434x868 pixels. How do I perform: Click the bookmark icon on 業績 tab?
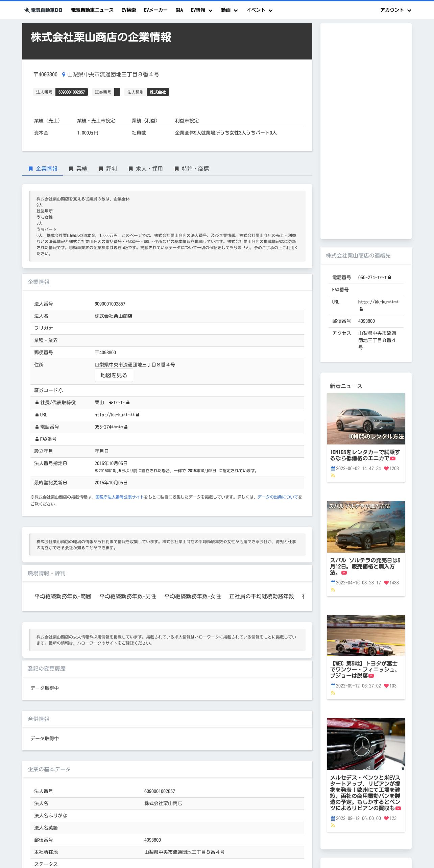click(71, 169)
